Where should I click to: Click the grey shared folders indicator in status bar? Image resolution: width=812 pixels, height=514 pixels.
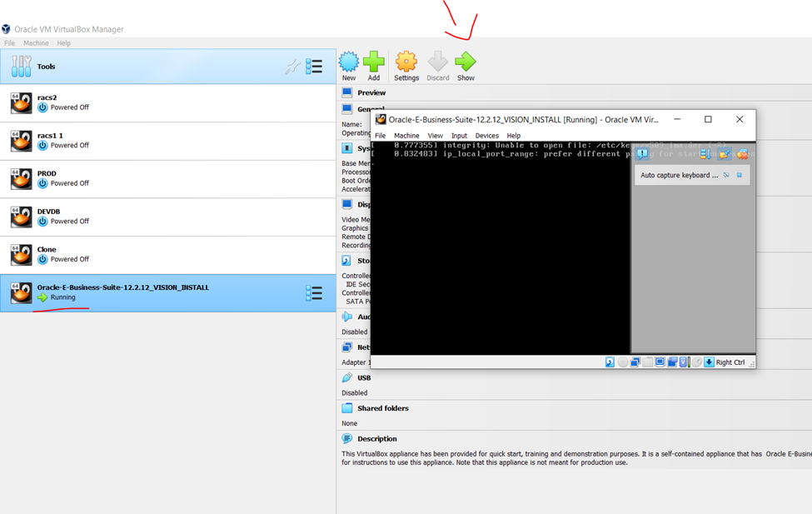(x=647, y=362)
